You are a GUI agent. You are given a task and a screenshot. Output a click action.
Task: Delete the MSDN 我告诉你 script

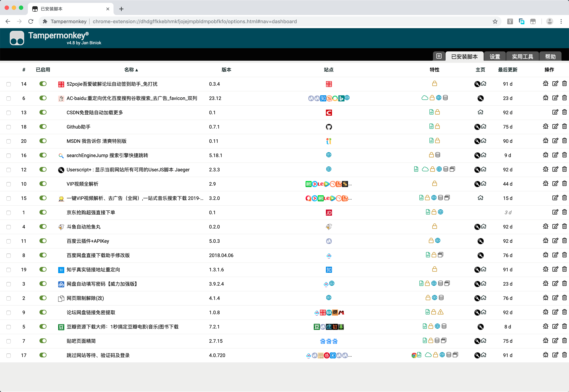click(564, 141)
